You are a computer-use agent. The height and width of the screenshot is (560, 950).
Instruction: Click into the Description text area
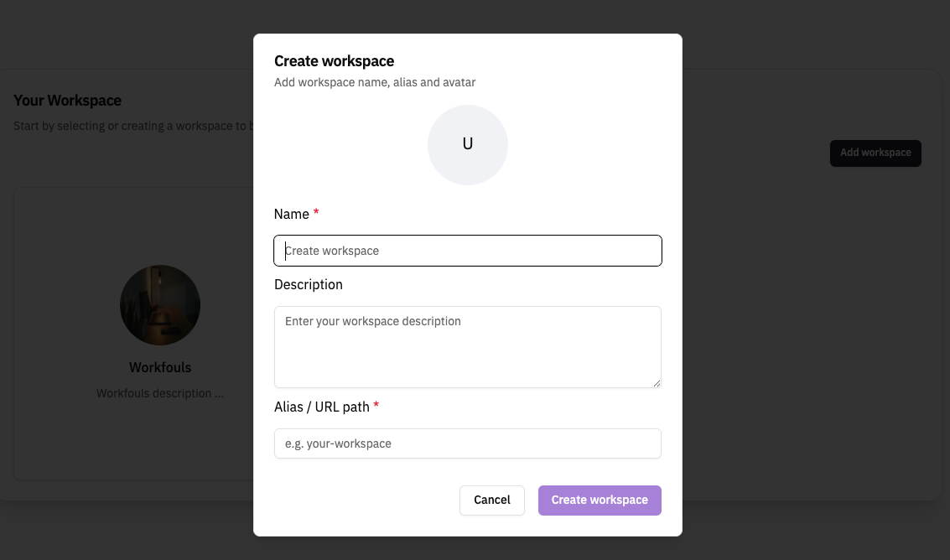click(468, 346)
